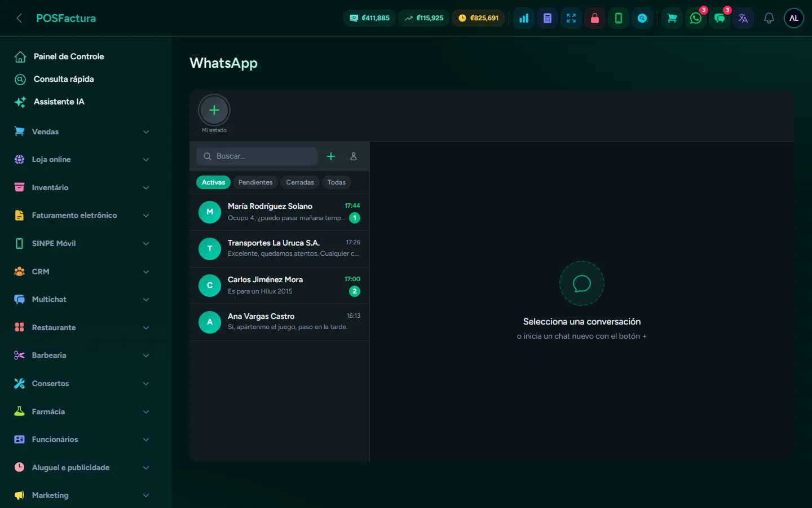This screenshot has width=812, height=508.
Task: Click the green mobile phone icon
Action: [x=619, y=18]
